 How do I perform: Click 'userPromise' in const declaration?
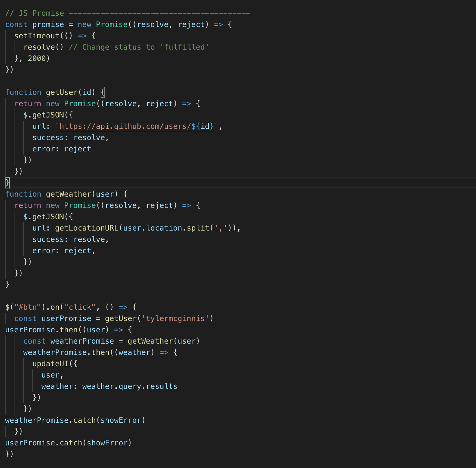click(66, 318)
